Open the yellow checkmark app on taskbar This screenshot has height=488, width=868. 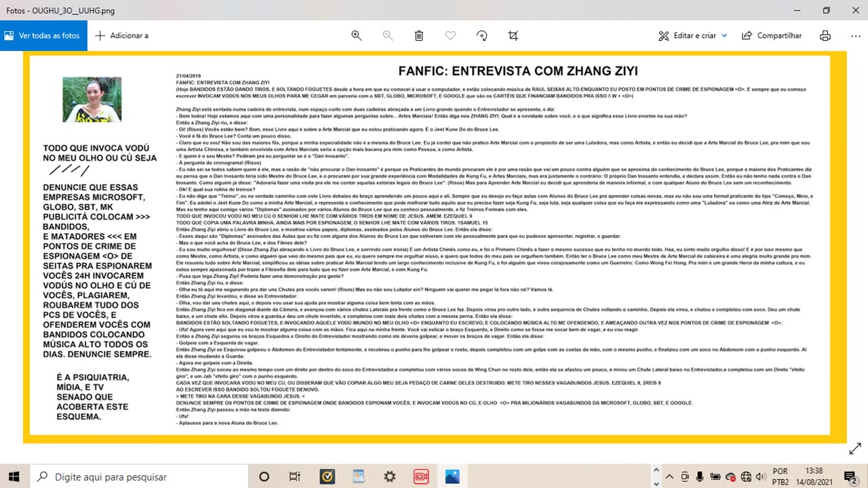327,476
